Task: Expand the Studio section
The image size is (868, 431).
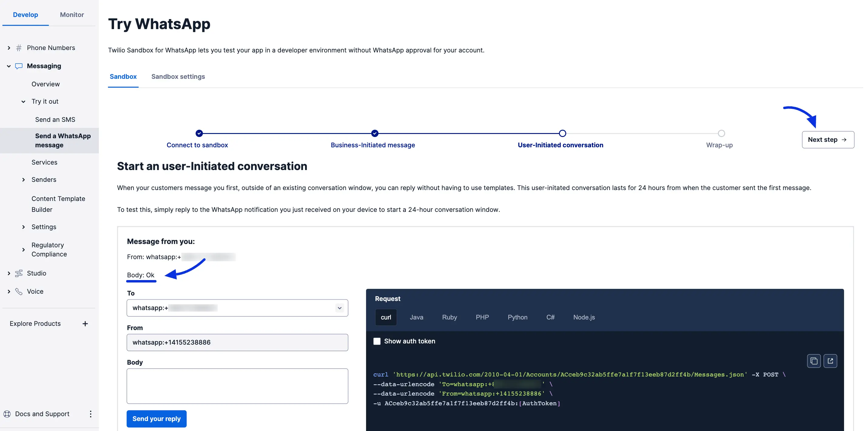Action: [x=9, y=273]
